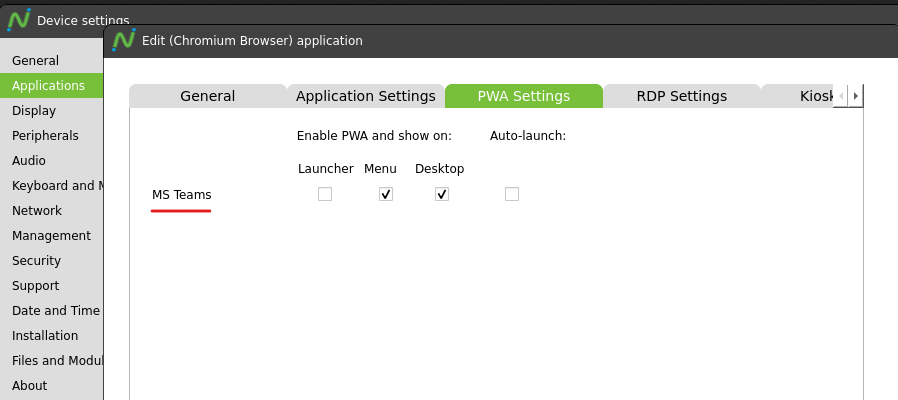Screen dimensions: 898x400
Task: Open the Application Settings tab
Action: 366,96
